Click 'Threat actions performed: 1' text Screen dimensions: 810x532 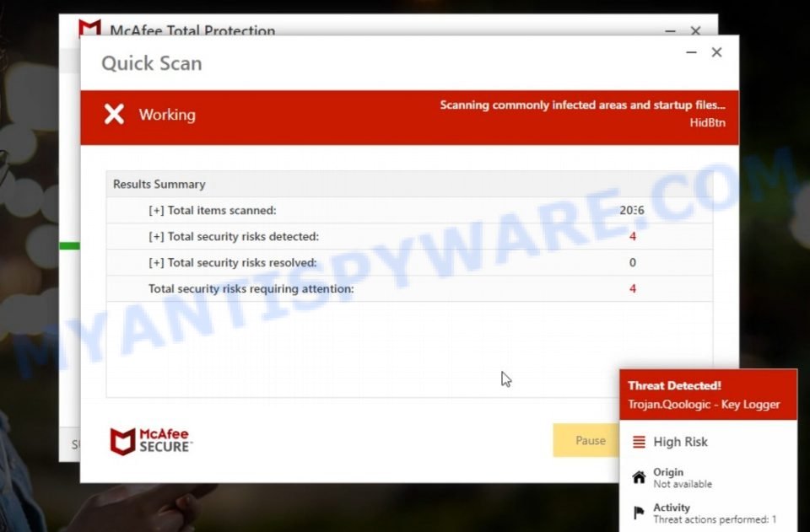715,519
